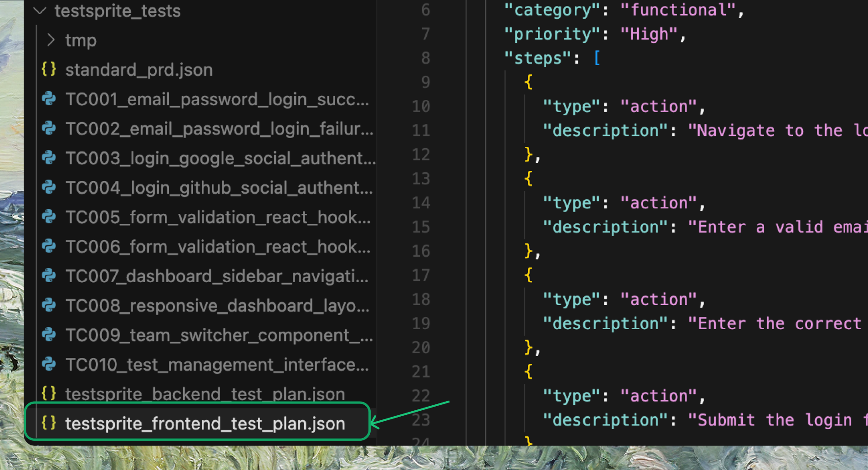Click Python icon beside TC007_dashboard_sidebar

(49, 276)
